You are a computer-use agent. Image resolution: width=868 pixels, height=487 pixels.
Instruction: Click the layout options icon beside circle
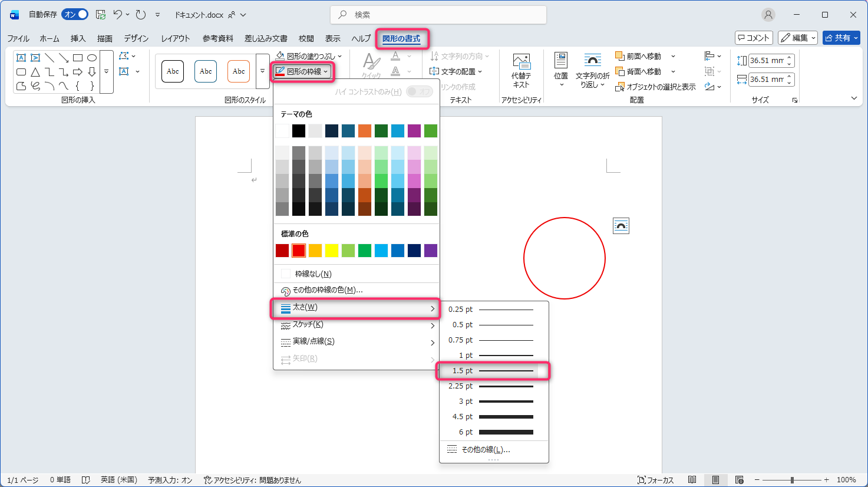pyautogui.click(x=621, y=226)
